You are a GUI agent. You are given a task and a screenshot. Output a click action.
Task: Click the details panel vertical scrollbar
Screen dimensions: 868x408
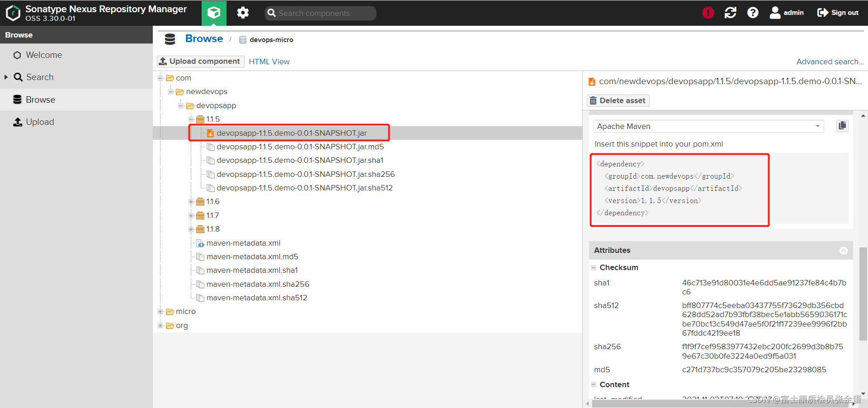pos(863,294)
